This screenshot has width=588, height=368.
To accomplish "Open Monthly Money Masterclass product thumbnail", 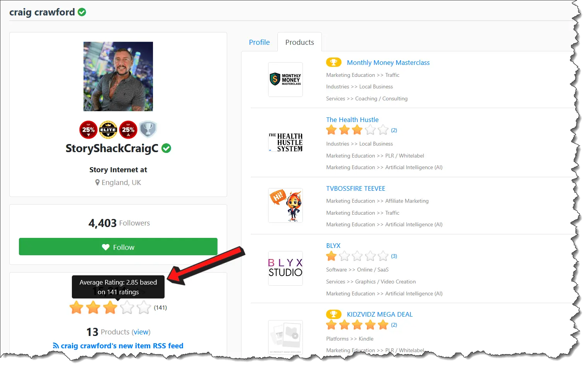I will click(x=286, y=80).
